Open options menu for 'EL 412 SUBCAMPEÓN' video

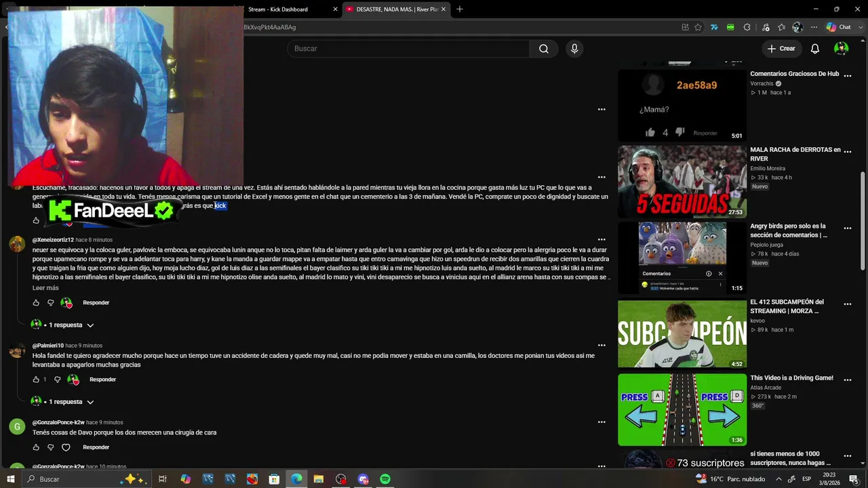point(848,304)
